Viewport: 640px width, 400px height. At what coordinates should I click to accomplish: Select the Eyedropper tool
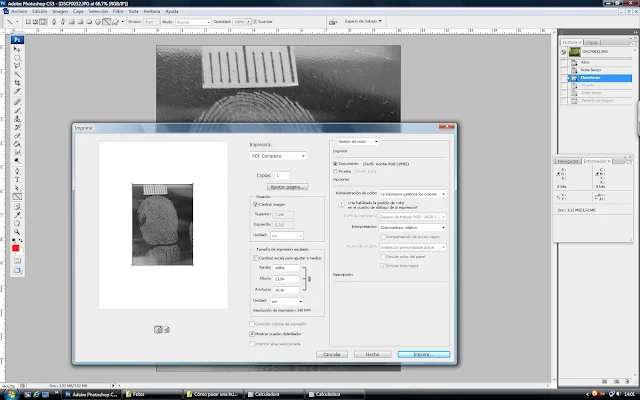[17, 215]
